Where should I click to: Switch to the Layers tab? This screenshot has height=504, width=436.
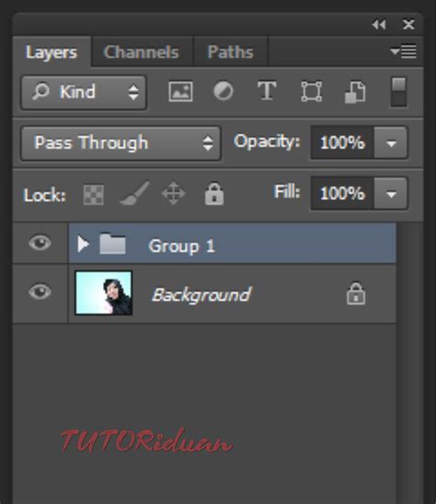52,52
